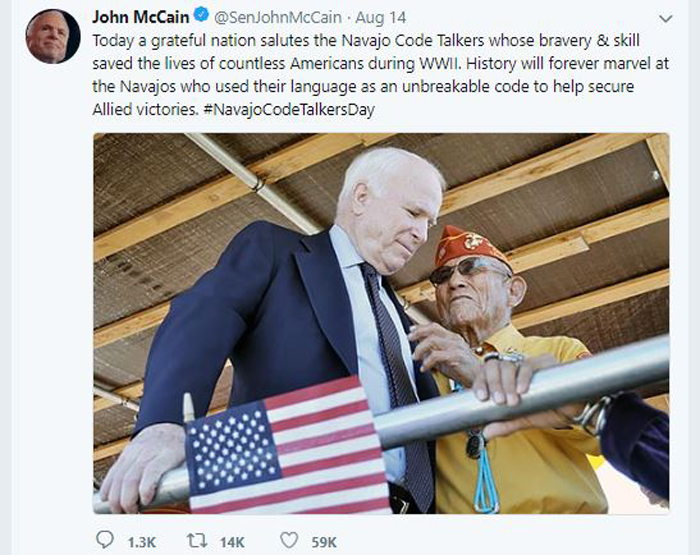Click the words 'Navajo Code Talkers' in the tweet

click(x=412, y=41)
